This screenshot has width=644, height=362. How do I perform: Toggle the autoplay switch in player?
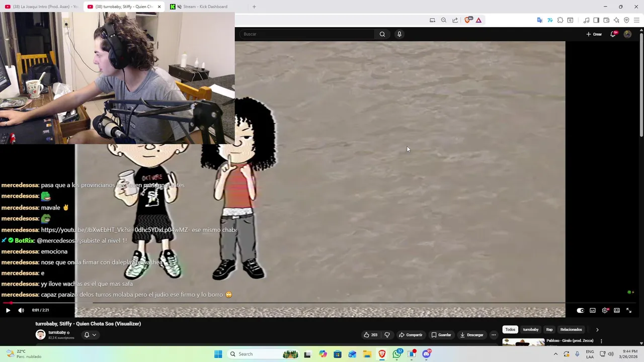click(580, 311)
